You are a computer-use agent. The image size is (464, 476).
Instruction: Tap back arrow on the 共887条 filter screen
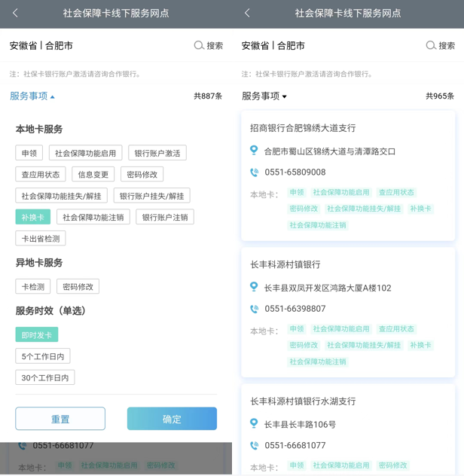[15, 14]
